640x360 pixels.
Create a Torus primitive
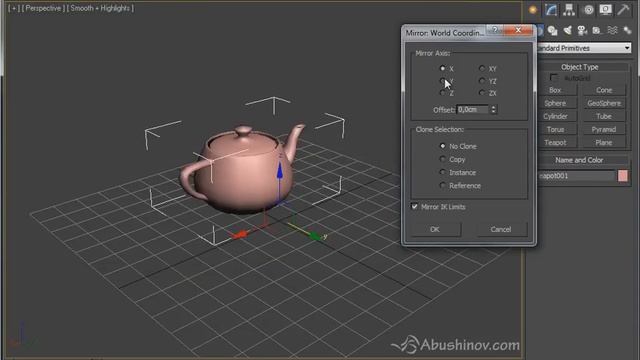[555, 129]
